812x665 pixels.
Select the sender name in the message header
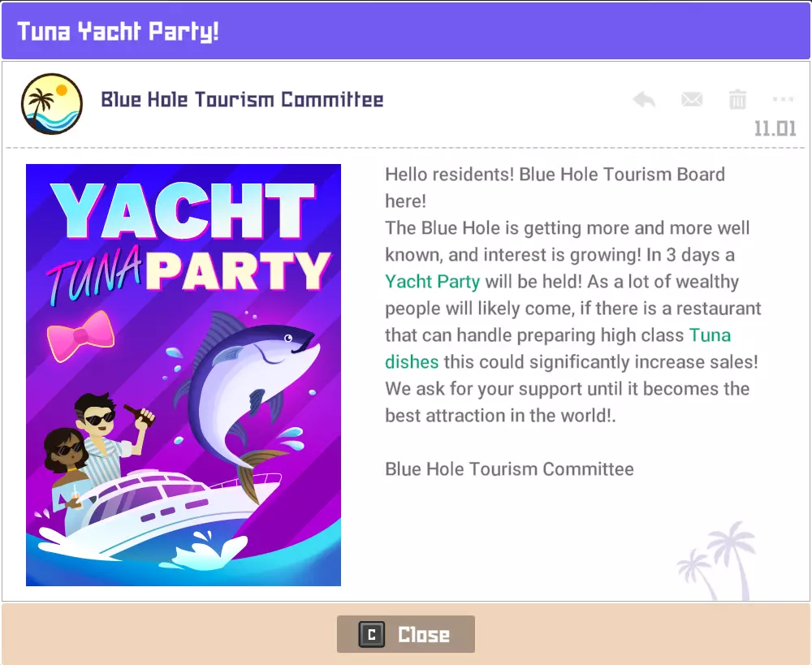(x=242, y=100)
